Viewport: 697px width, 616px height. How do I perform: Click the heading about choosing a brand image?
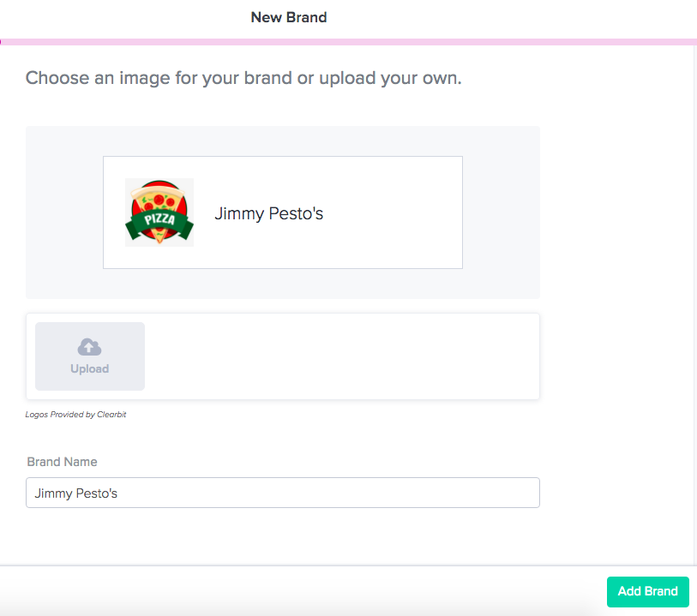(x=243, y=78)
